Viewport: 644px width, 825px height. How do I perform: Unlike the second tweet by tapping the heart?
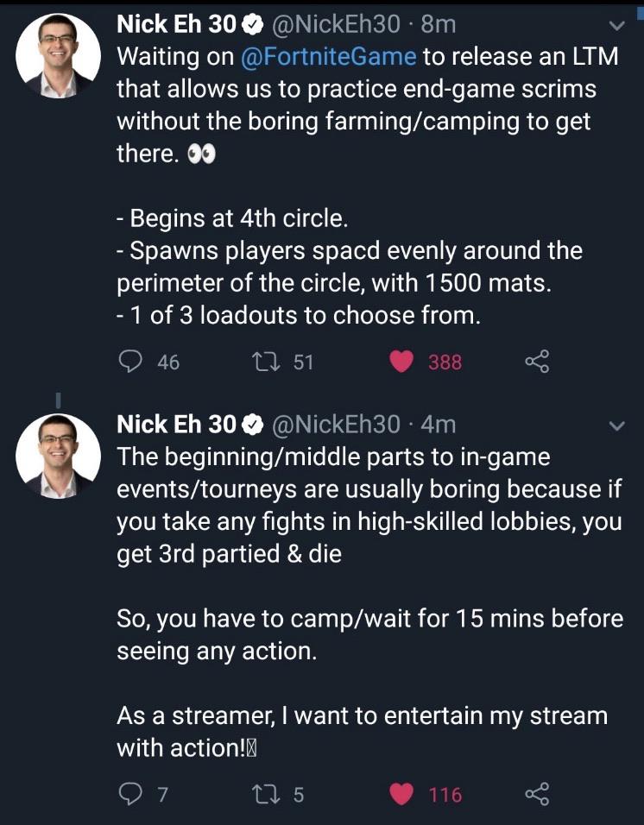(401, 794)
